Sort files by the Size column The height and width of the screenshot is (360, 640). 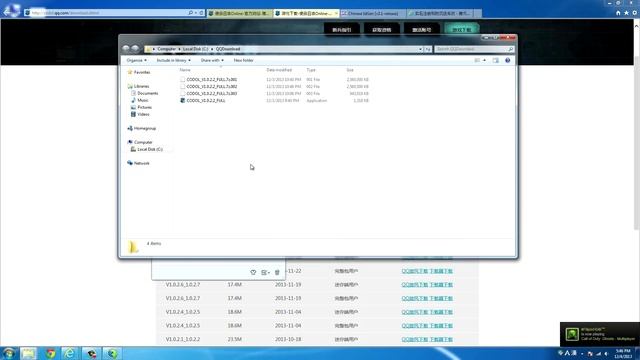click(x=350, y=70)
